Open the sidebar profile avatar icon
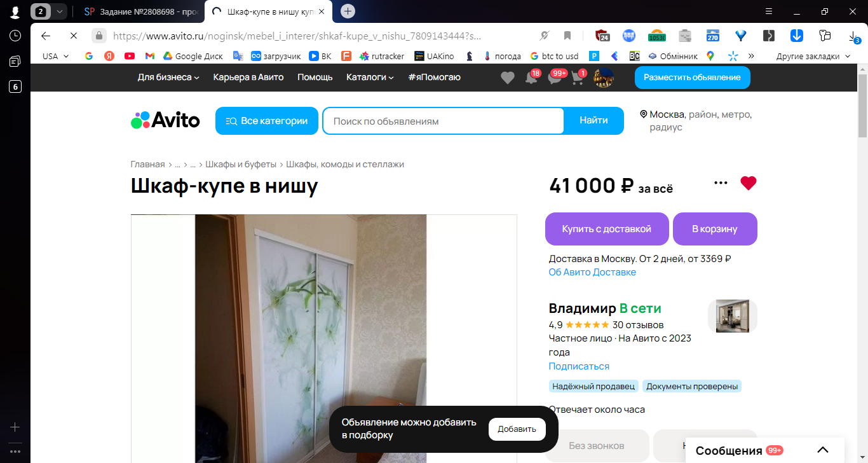868x463 pixels. point(15,11)
